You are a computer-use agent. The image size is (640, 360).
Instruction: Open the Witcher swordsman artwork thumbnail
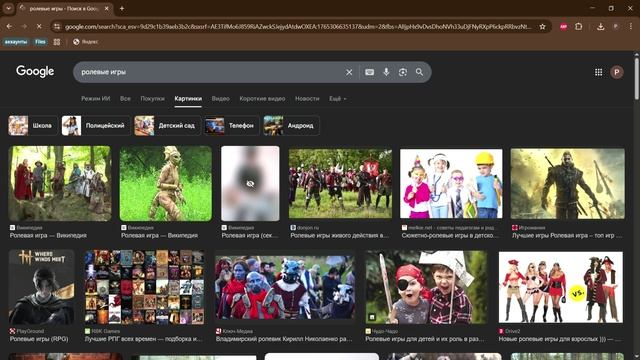click(567, 184)
